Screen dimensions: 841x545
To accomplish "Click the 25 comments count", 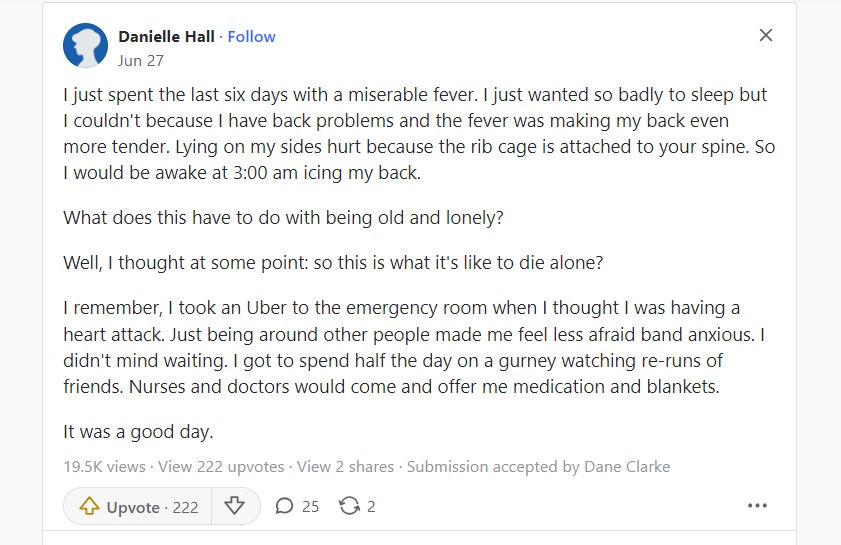I will click(311, 506).
